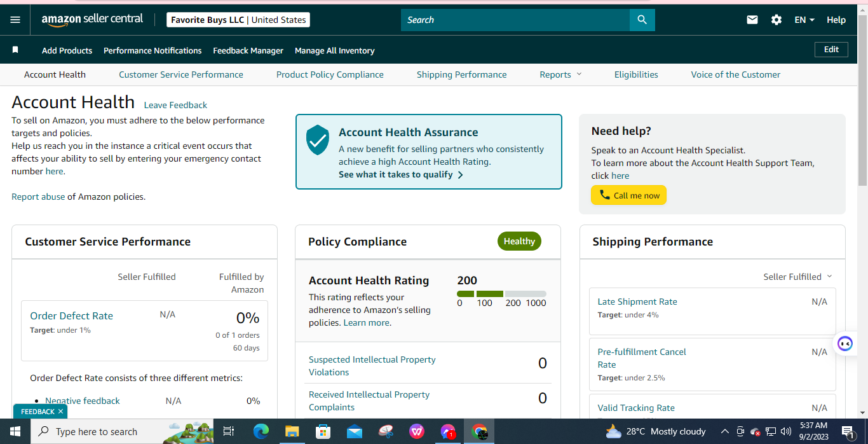Click emergency contact number 'here' link

54,171
